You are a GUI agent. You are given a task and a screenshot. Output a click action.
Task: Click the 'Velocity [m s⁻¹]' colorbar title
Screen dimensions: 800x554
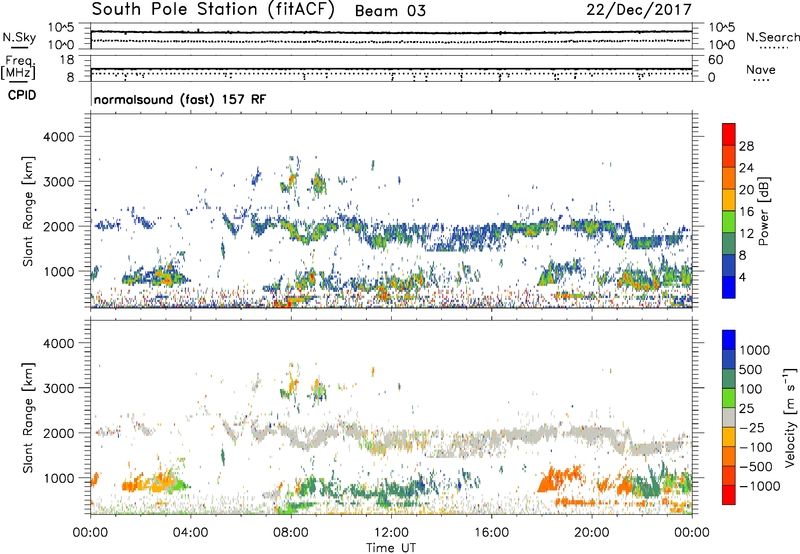[x=789, y=417]
